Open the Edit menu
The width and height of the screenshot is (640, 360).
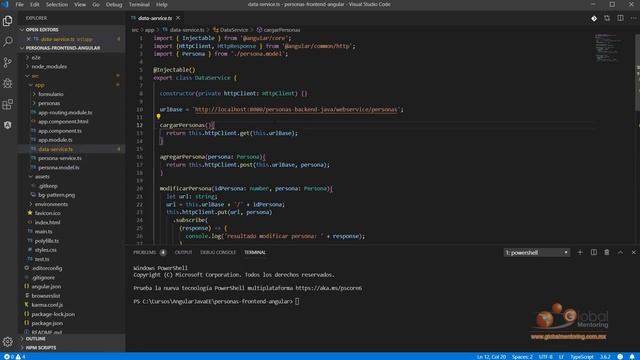coord(35,4)
